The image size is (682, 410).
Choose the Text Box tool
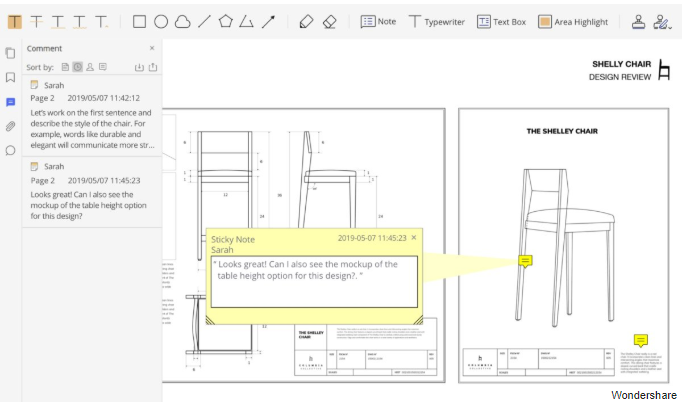501,22
